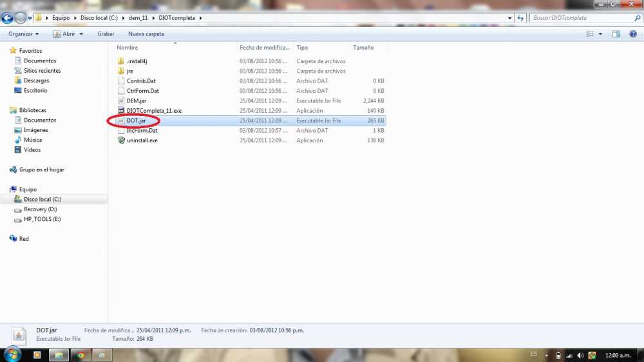Viewport: 644px width, 362px height.
Task: Open Sitios recientes in sidebar
Action: (43, 71)
